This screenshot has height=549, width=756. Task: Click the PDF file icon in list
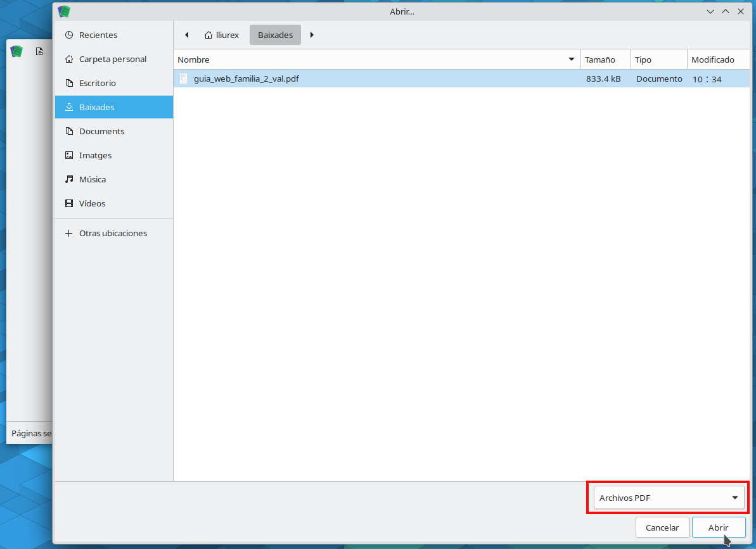pyautogui.click(x=183, y=79)
